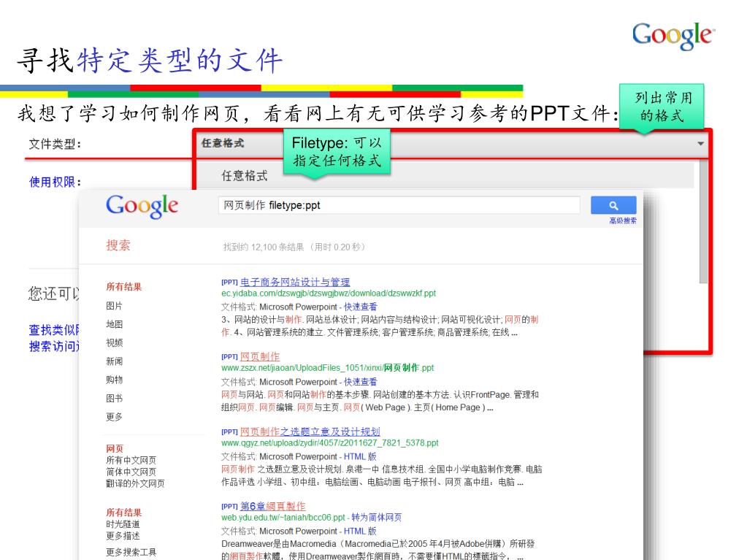747x560 pixels.
Task: Select 图片 in the left sidebar
Action: pyautogui.click(x=115, y=306)
